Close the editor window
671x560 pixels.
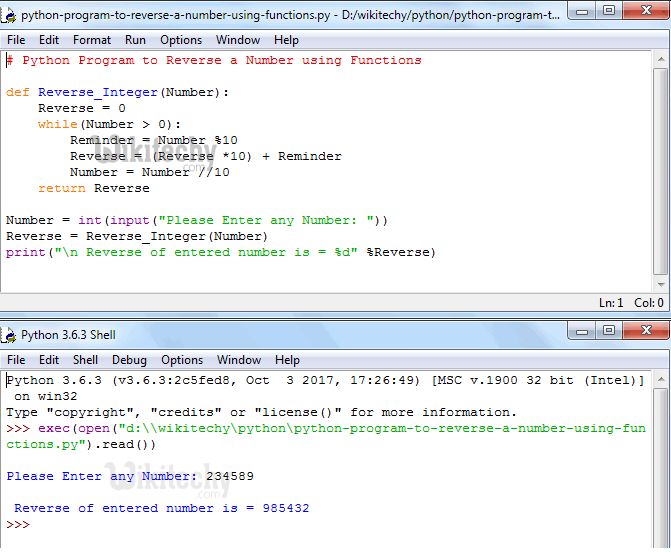click(646, 11)
